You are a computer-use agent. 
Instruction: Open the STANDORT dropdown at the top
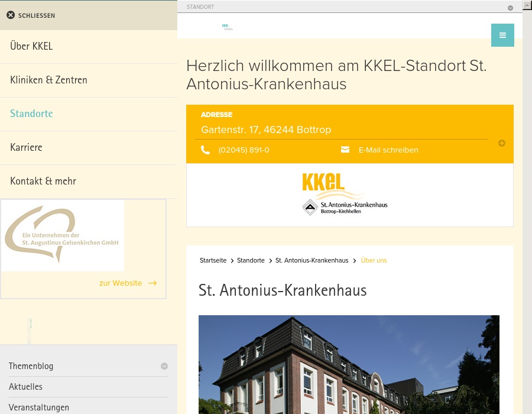coord(510,8)
